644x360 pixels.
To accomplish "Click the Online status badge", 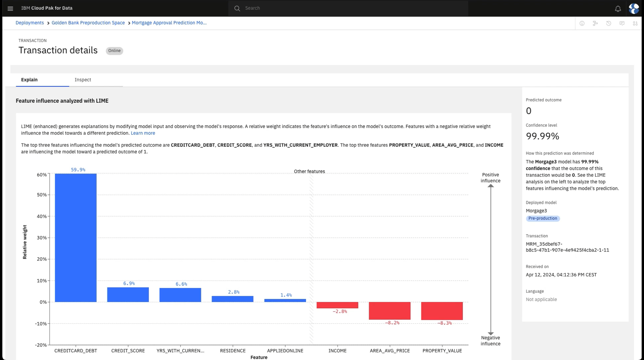I will 114,51.
